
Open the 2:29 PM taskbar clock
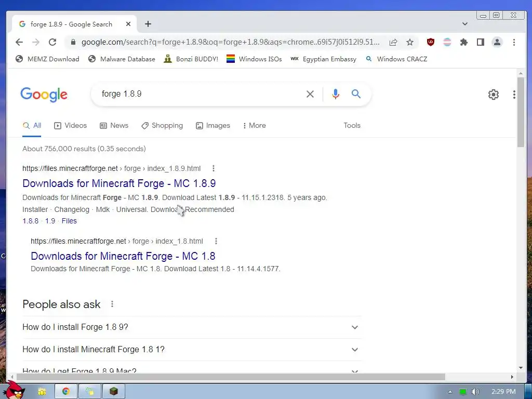point(503,392)
